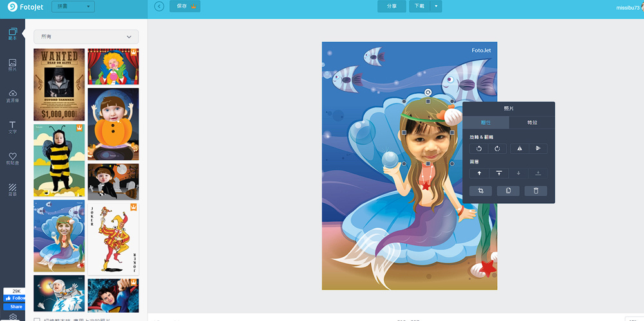The height and width of the screenshot is (321, 644).
Task: Click the Facebook Share button
Action: [14, 307]
